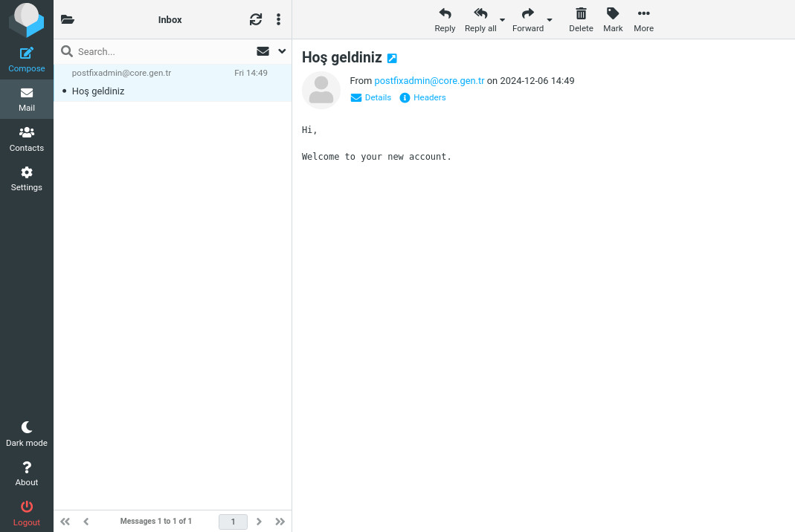Image resolution: width=795 pixels, height=532 pixels.
Task: Reply all to the message
Action: [x=480, y=20]
